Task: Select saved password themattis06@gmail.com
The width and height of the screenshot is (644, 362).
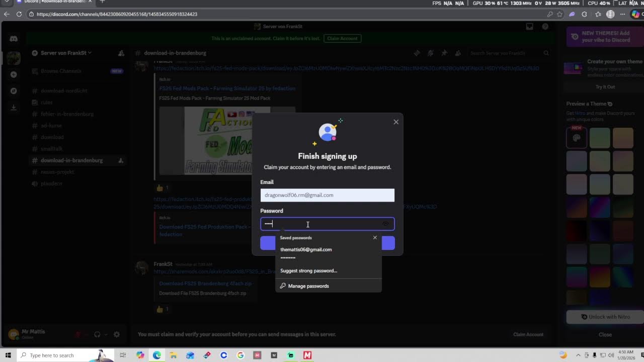Action: tap(328, 253)
